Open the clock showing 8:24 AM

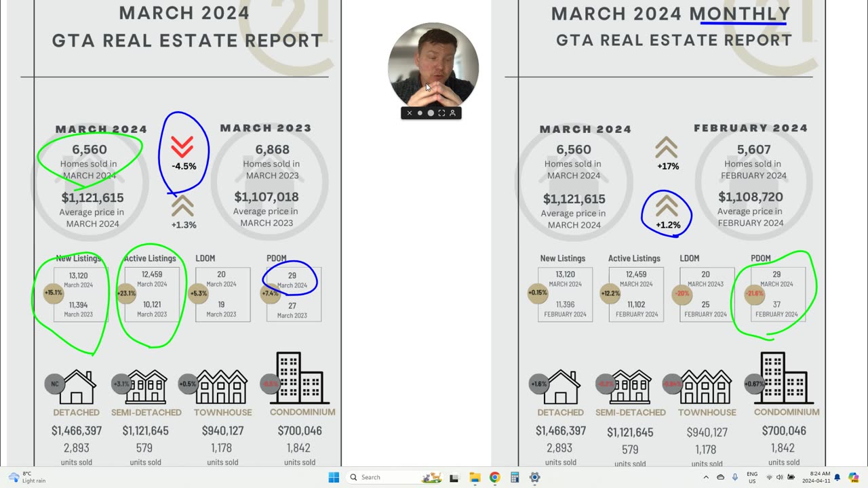(x=816, y=477)
